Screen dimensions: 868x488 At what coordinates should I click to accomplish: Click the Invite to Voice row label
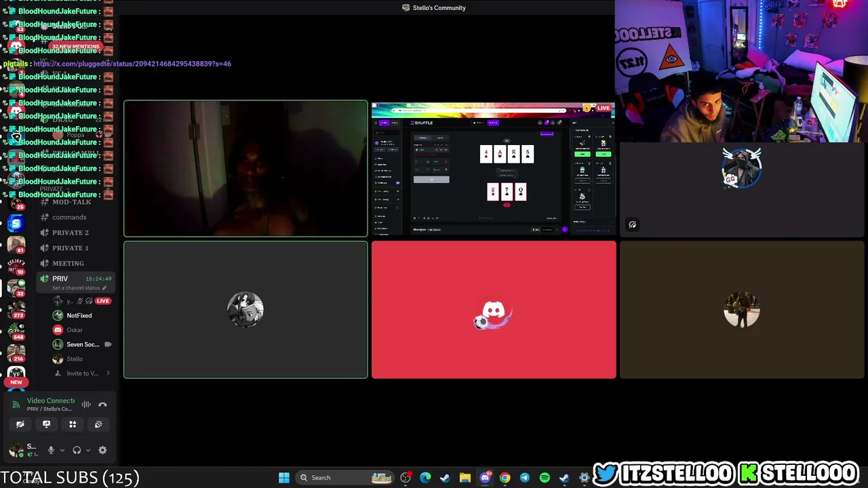point(83,373)
